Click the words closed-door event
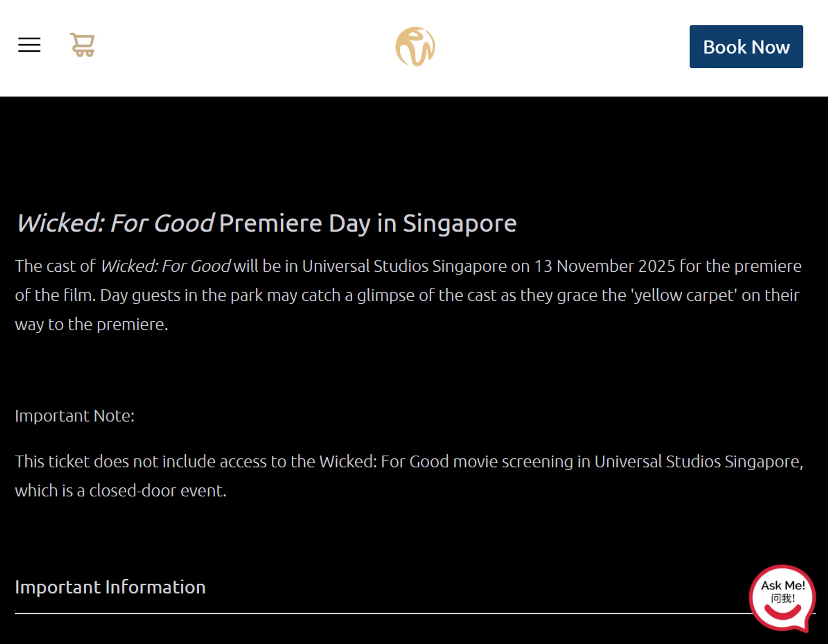The width and height of the screenshot is (828, 644). coord(157,491)
